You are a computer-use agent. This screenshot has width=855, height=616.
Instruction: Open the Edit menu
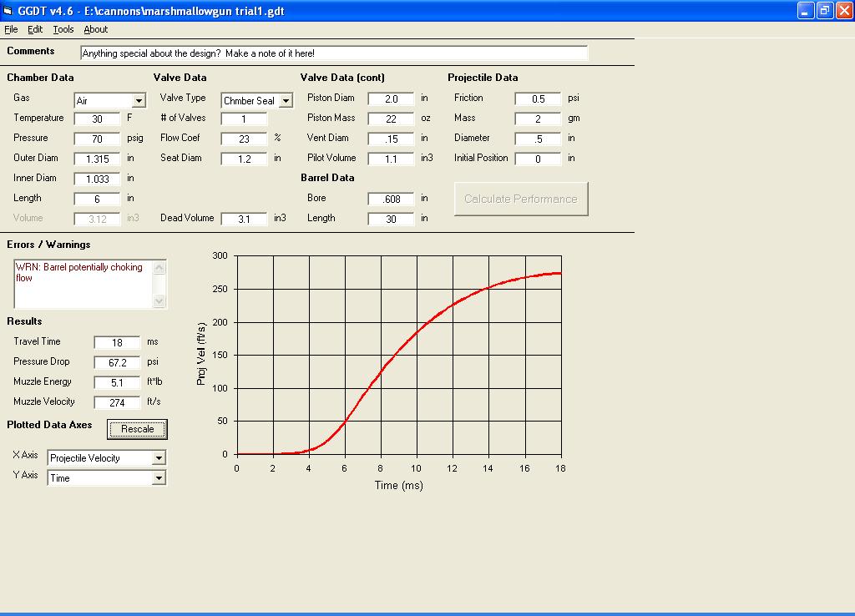(x=35, y=29)
